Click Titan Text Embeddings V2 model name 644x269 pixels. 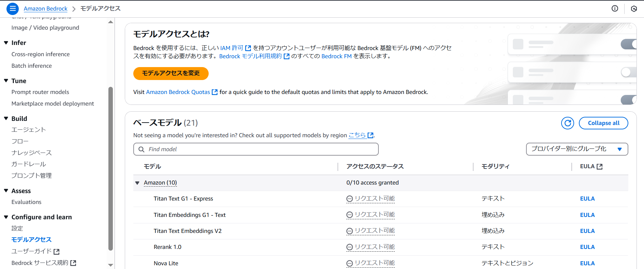(x=188, y=231)
